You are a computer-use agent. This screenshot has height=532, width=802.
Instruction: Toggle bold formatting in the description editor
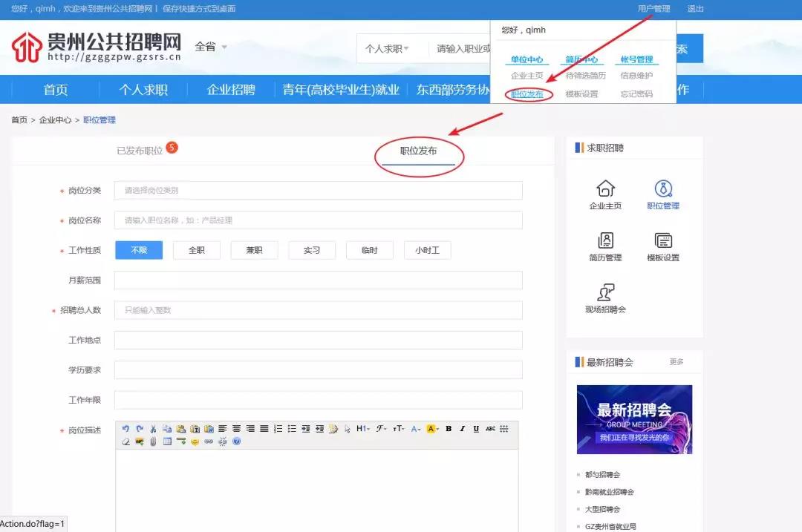click(x=449, y=427)
